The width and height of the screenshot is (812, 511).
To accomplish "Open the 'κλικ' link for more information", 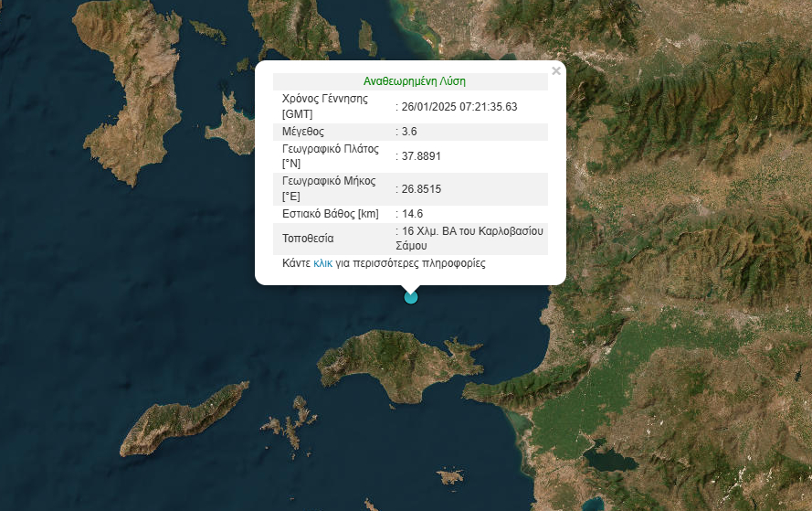I will pos(322,263).
